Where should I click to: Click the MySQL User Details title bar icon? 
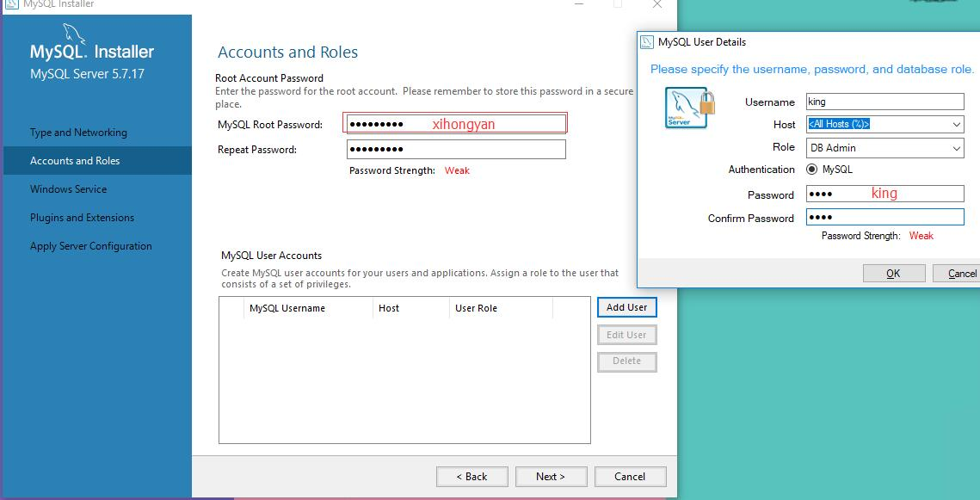click(x=647, y=42)
